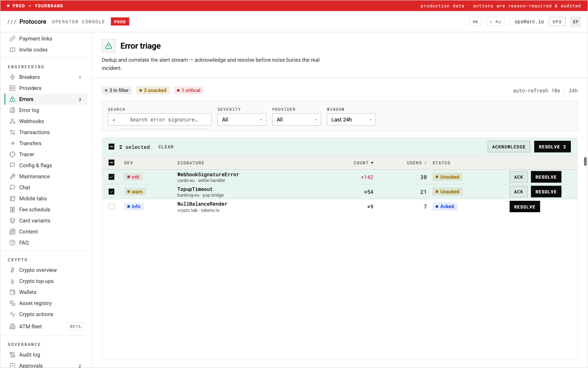Click the Mobile tabs layout icon
The width and height of the screenshot is (588, 368).
point(13,199)
